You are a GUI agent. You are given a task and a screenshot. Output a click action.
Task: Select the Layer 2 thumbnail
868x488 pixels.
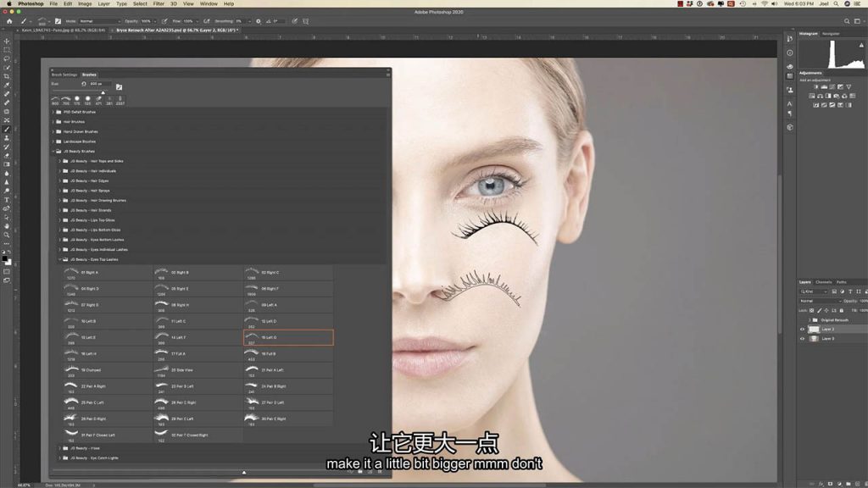pos(814,330)
